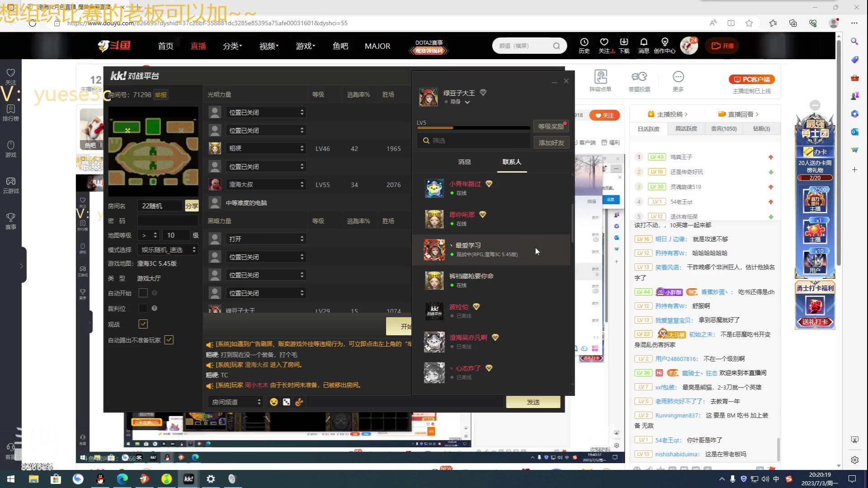Open 地图等级 comparison operator dropdown

tap(149, 235)
